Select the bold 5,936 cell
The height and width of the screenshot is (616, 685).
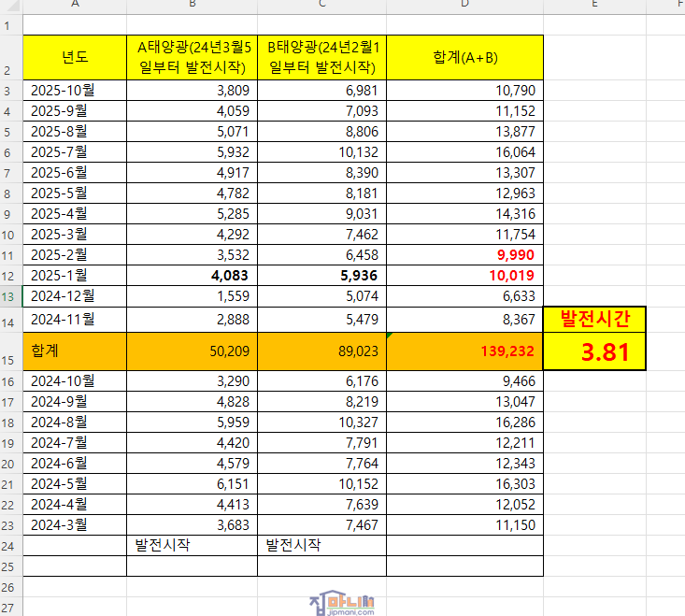pyautogui.click(x=321, y=275)
